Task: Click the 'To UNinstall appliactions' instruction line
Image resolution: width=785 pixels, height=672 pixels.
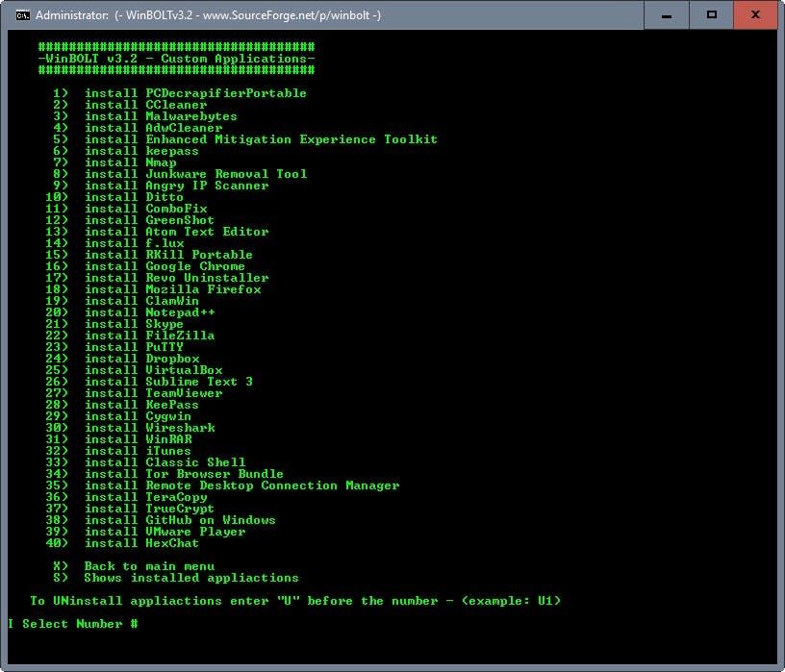Action: [x=295, y=601]
